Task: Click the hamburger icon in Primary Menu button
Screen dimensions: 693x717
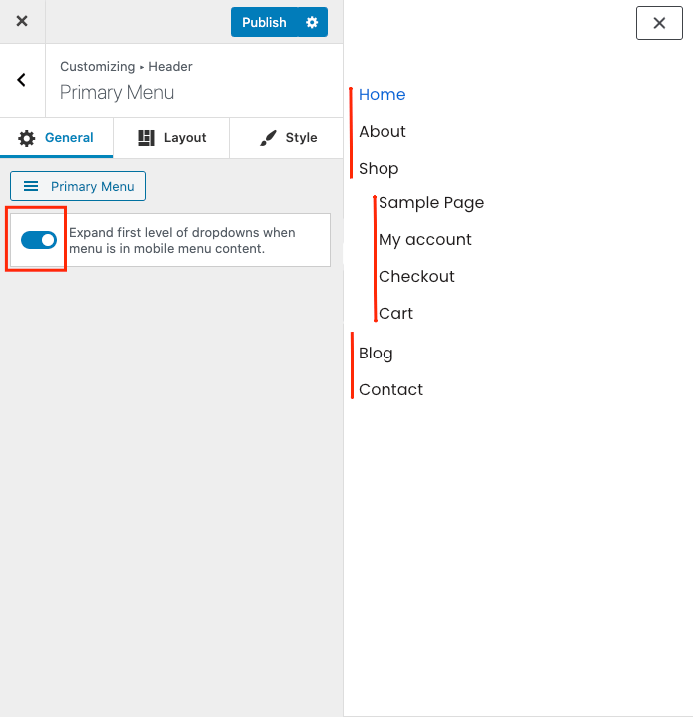Action: pyautogui.click(x=31, y=186)
